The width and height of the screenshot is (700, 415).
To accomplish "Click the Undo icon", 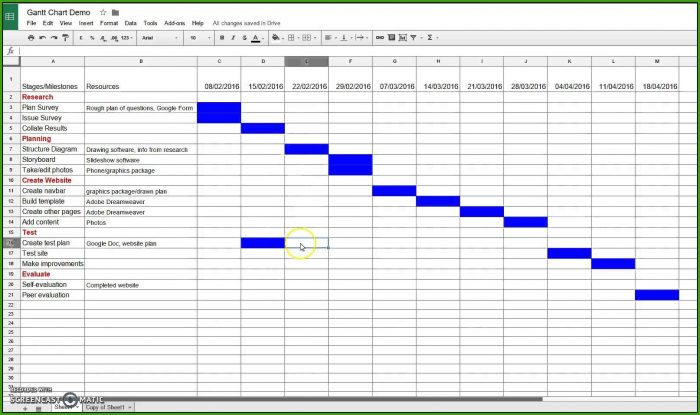I will [42, 38].
